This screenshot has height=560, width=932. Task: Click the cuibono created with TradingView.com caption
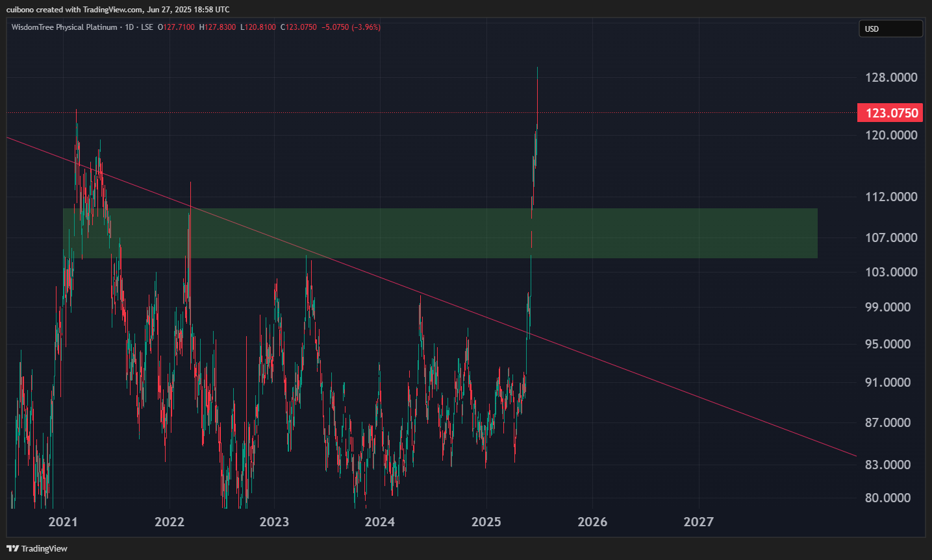click(x=118, y=10)
